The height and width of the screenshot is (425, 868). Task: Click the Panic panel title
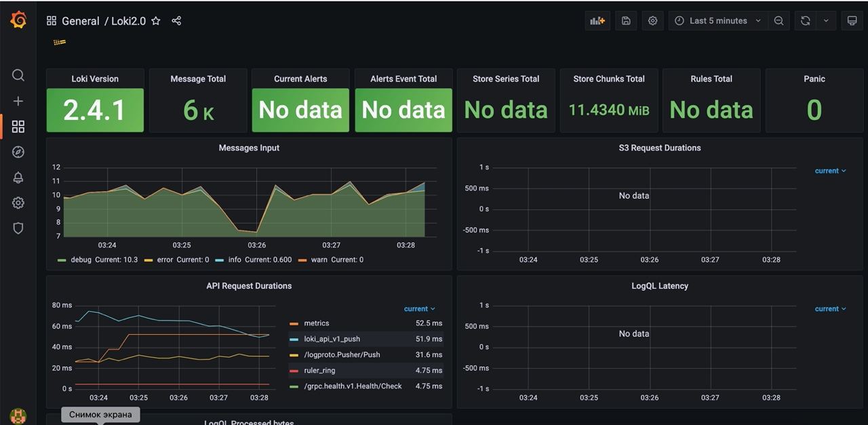point(814,79)
